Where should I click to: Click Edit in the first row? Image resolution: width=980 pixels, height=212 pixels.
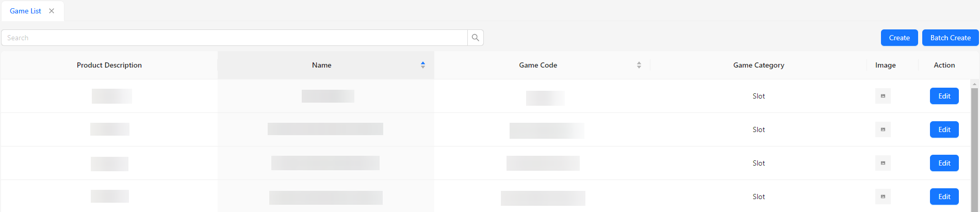(x=944, y=96)
